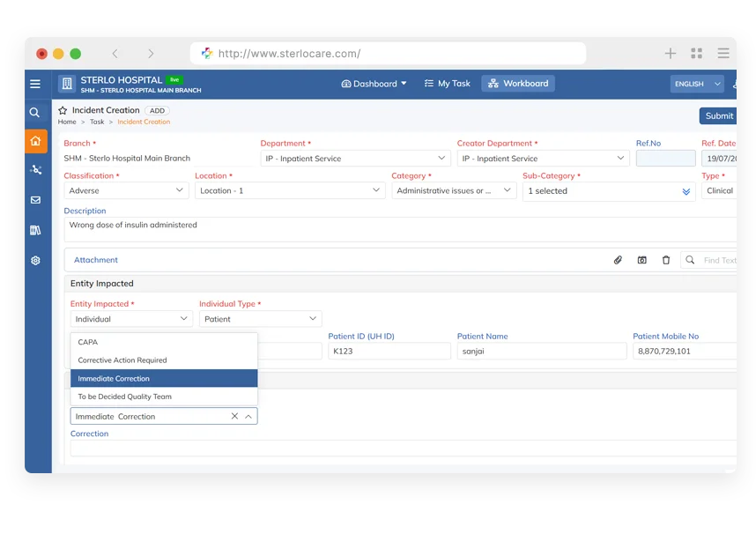The width and height of the screenshot is (756, 534).
Task: Open the Location dropdown showing Location - 1
Action: (290, 190)
